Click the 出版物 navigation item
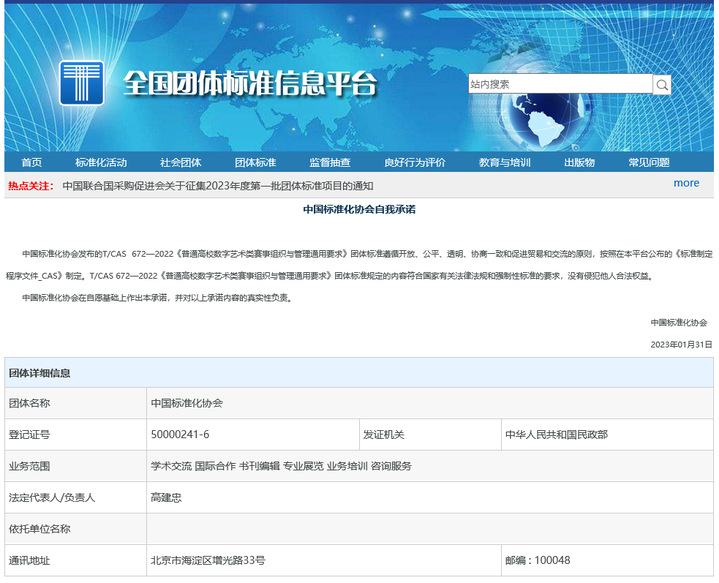The image size is (719, 583). [579, 162]
